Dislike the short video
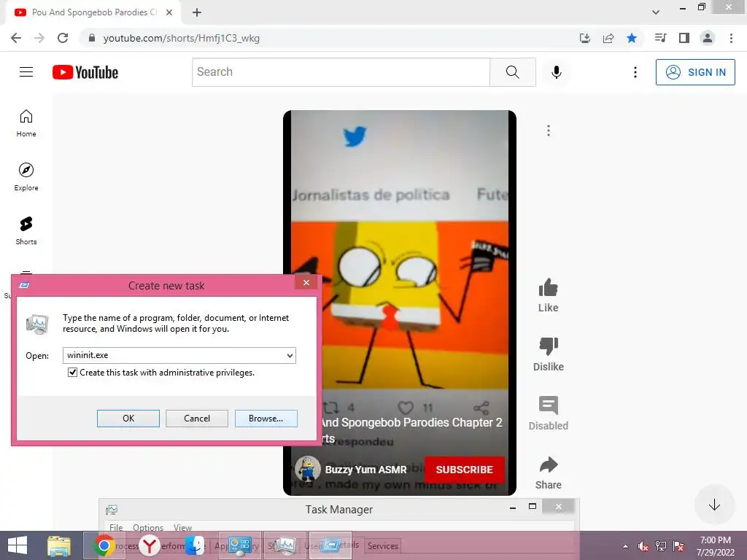Viewport: 747px width, 560px height. [x=549, y=354]
